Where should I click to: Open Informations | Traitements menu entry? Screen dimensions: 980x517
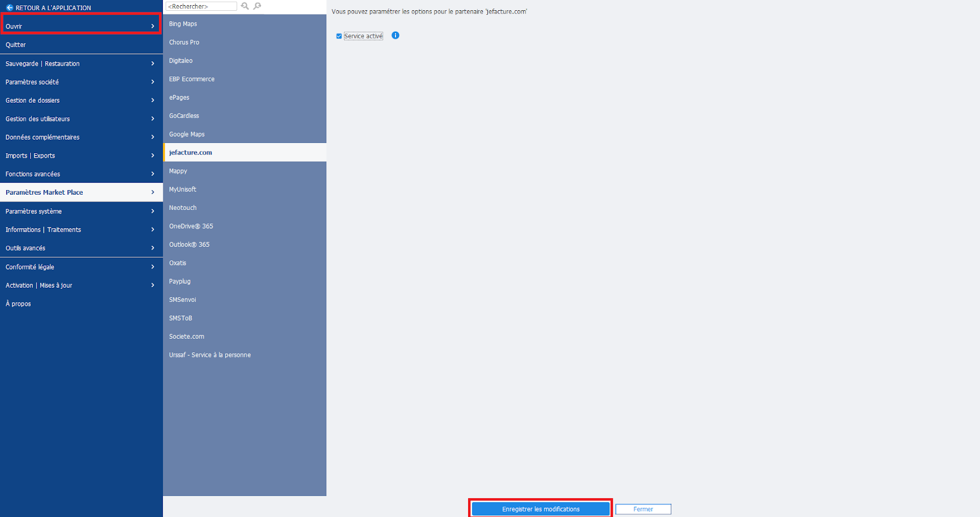pyautogui.click(x=81, y=229)
